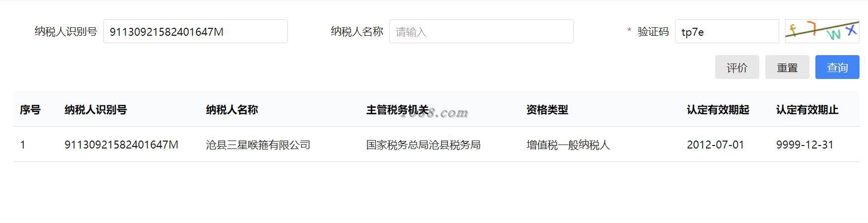The image size is (868, 223).
Task: Click taxpayer ID cell in result row
Action: (121, 145)
